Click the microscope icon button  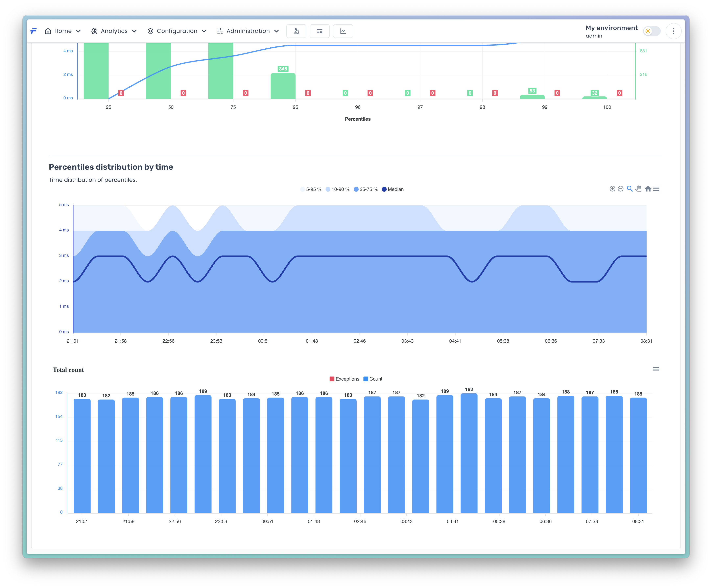296,31
